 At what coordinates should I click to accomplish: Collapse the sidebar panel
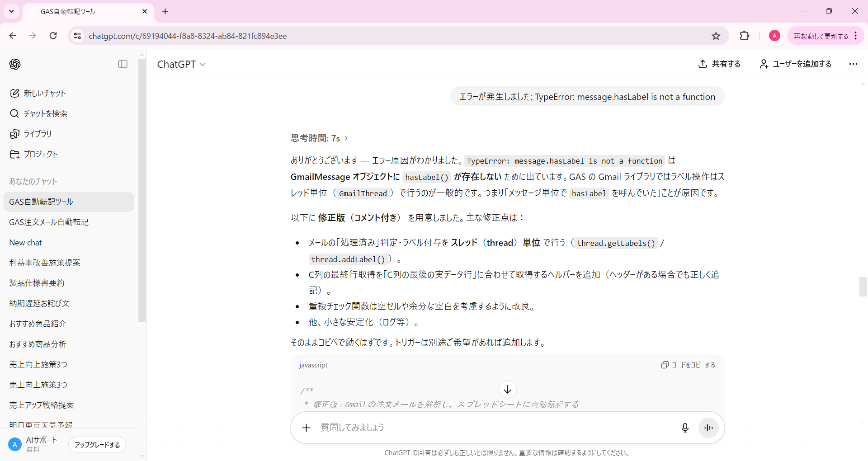(122, 64)
